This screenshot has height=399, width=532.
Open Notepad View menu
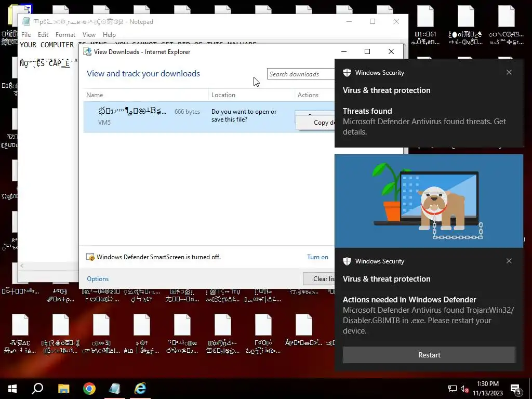89,35
